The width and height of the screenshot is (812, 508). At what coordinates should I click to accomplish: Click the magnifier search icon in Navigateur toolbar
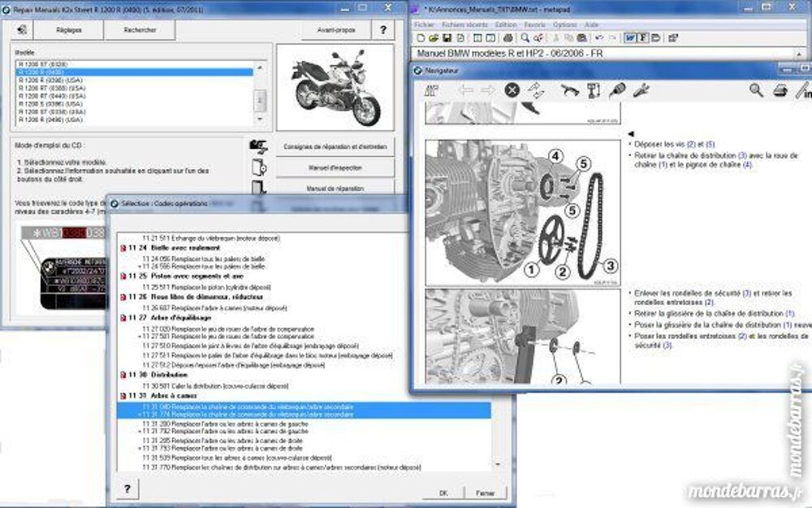[x=756, y=90]
